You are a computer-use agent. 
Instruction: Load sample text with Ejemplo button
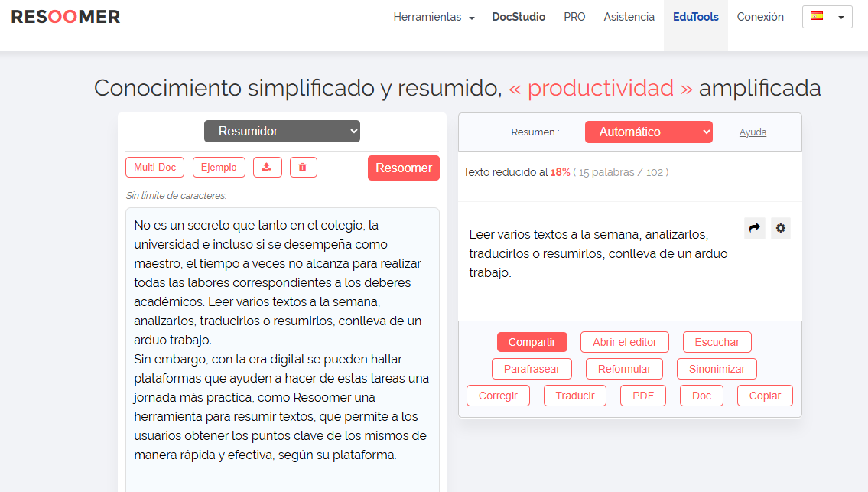pos(219,168)
